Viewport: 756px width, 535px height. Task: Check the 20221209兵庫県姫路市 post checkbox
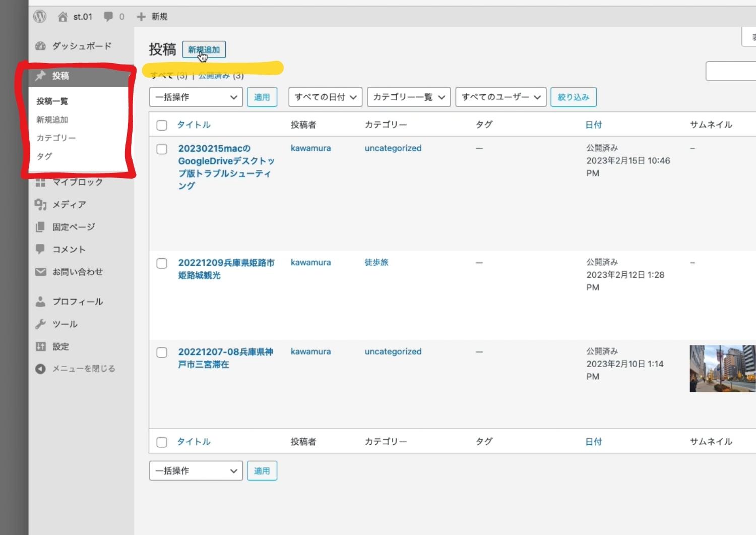coord(162,263)
